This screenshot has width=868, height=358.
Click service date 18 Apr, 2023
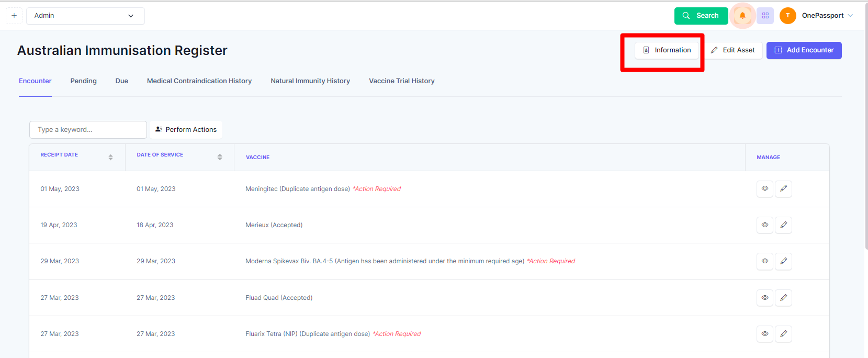(155, 225)
